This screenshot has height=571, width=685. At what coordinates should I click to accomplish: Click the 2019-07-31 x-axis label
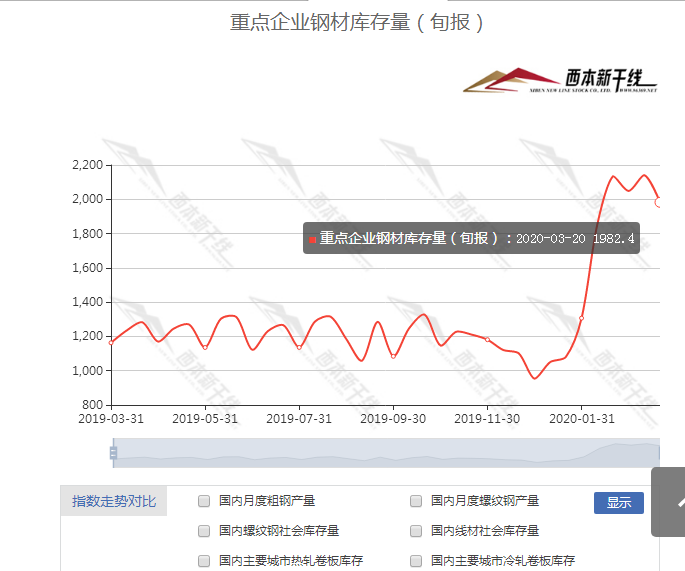point(299,419)
